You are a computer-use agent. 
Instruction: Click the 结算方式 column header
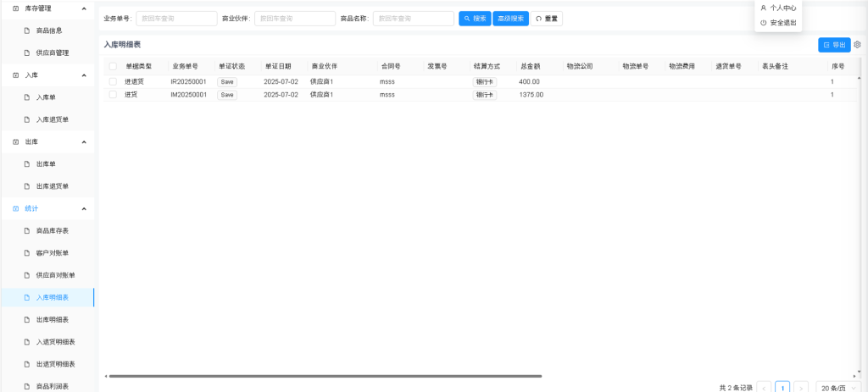(487, 66)
